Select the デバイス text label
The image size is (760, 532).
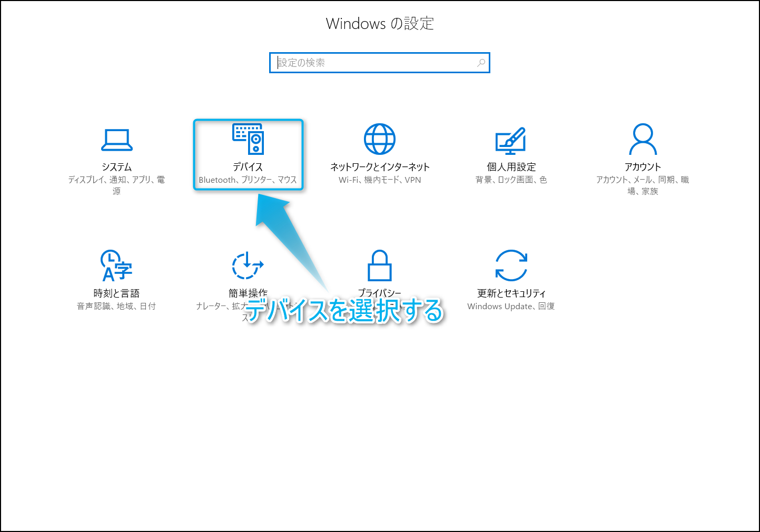248,167
